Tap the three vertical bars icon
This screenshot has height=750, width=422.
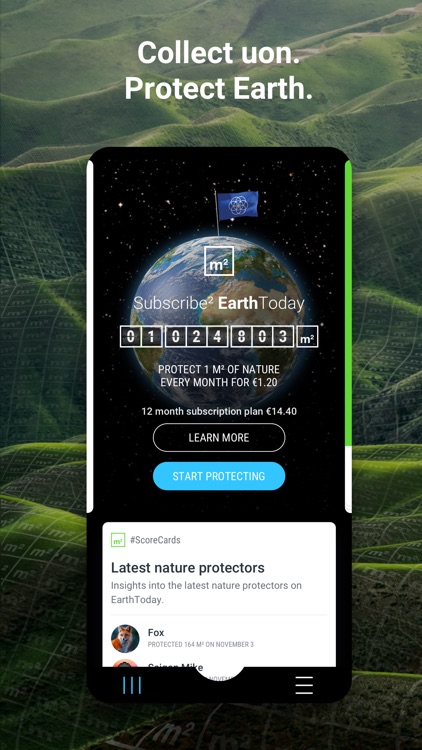pos(132,685)
